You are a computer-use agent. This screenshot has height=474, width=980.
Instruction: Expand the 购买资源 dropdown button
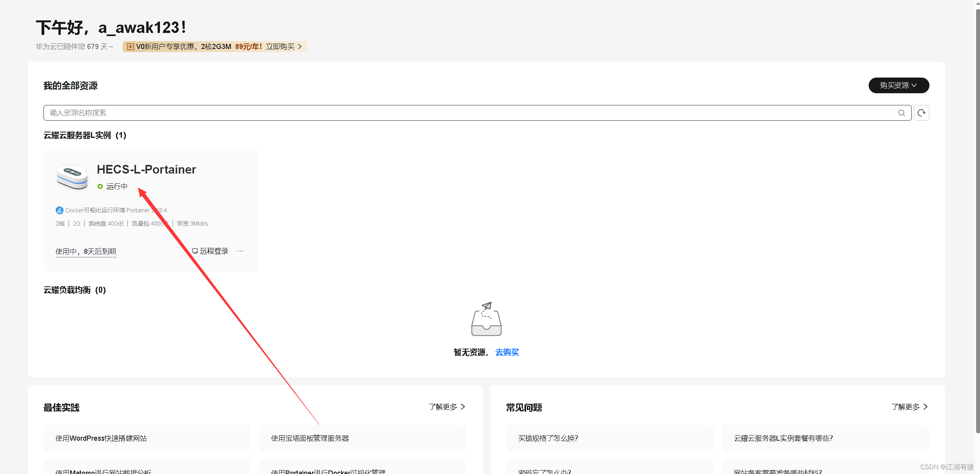coord(898,85)
